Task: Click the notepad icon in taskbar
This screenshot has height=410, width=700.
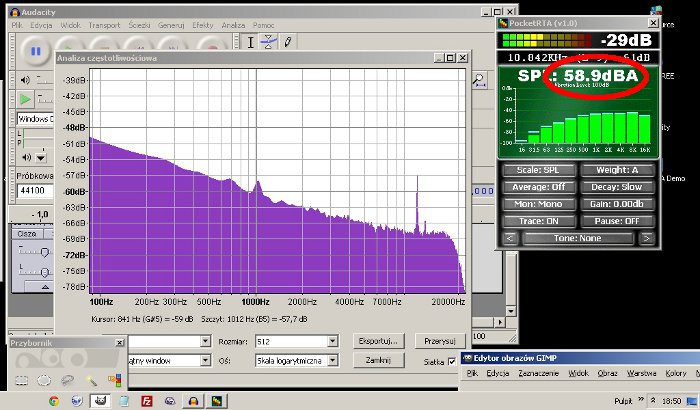Action: coord(124,401)
